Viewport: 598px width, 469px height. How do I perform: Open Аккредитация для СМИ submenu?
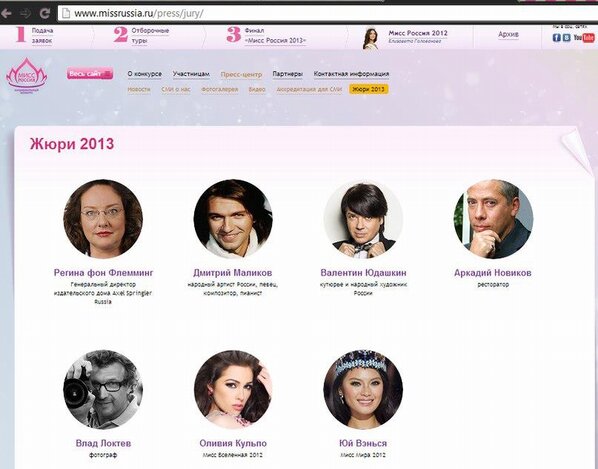[x=309, y=90]
